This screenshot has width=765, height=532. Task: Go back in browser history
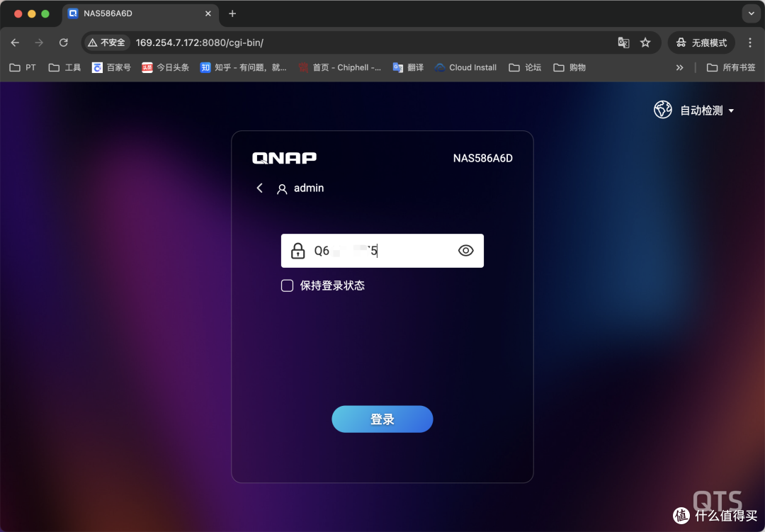[15, 43]
